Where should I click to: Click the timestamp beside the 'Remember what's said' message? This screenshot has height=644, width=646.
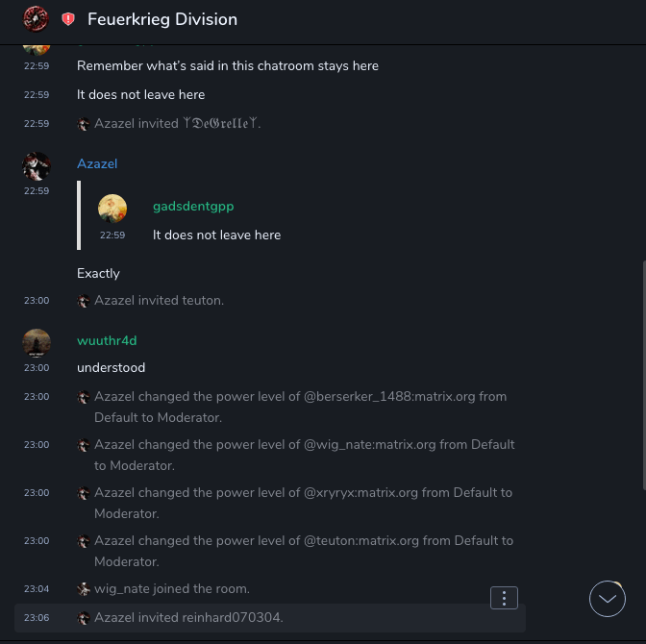(37, 66)
